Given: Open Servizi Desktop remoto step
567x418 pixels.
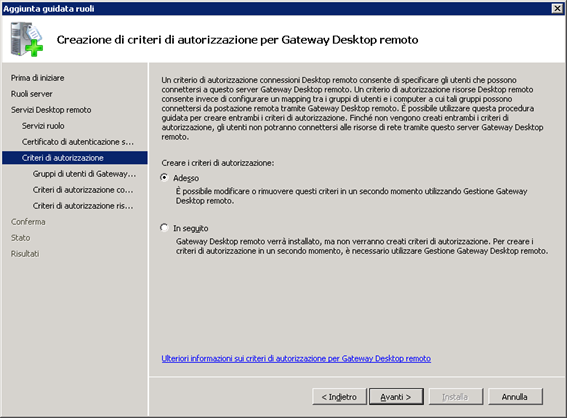Looking at the screenshot, I should pos(51,110).
